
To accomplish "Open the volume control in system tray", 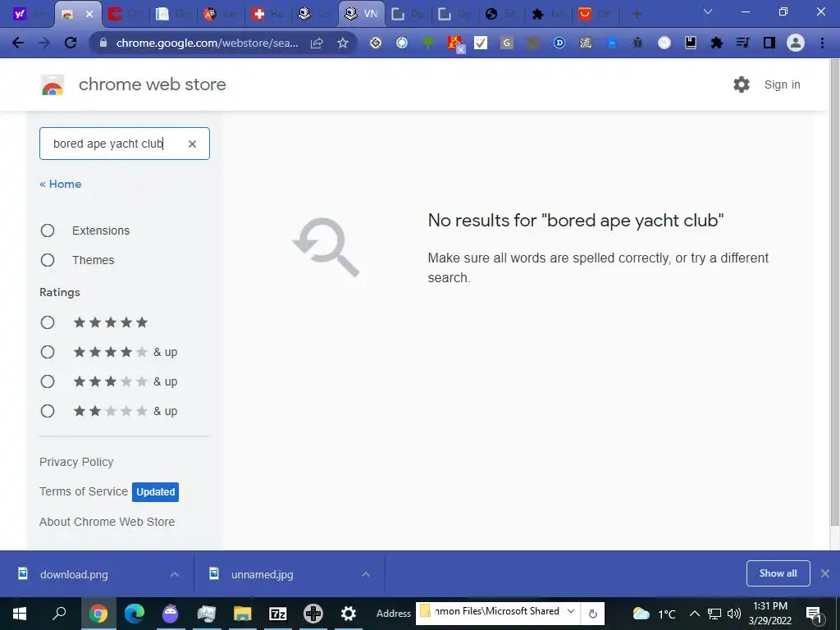I will pos(734,614).
